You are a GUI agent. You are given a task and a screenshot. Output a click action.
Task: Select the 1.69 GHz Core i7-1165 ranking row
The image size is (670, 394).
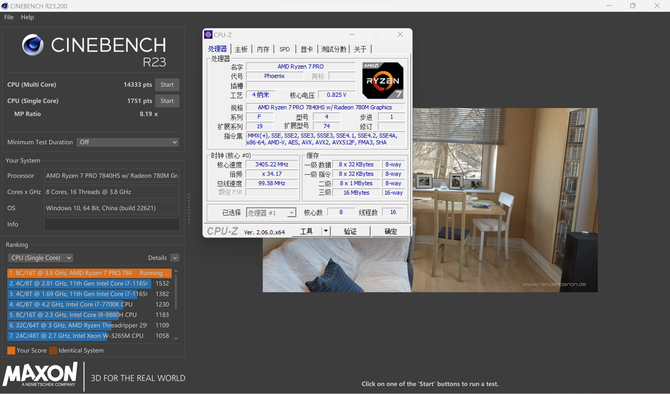88,294
